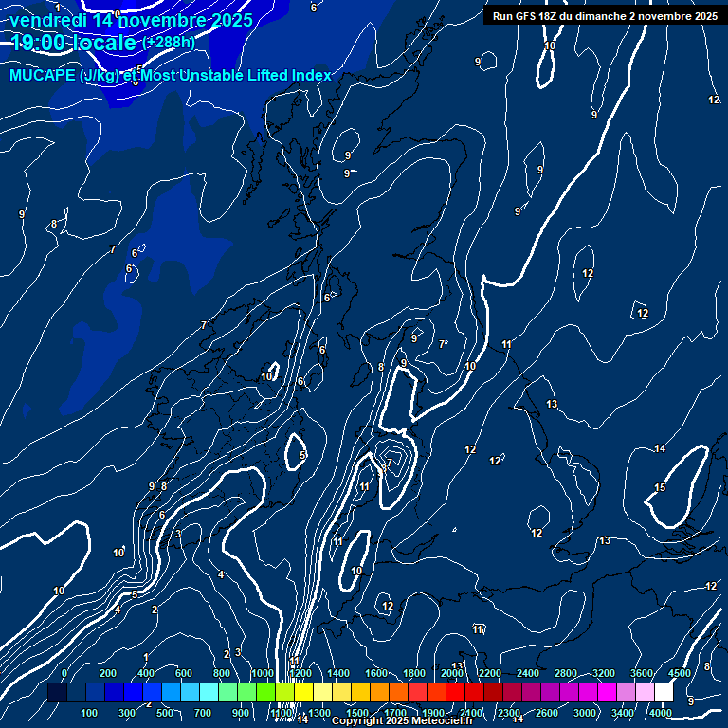Click the 'MUCAPE (J/kg) et Most Unstable Lifted Index' heading

pos(171,75)
